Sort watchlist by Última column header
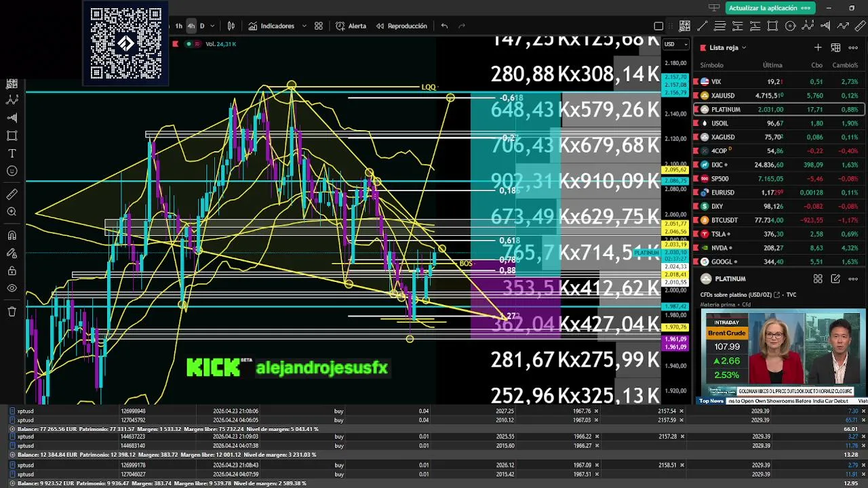868x488 pixels. click(x=772, y=65)
